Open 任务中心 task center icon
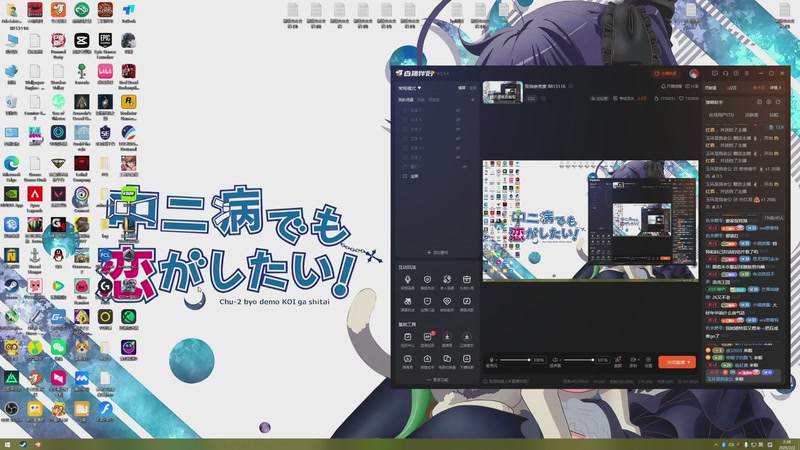The height and width of the screenshot is (450, 800). 408,339
